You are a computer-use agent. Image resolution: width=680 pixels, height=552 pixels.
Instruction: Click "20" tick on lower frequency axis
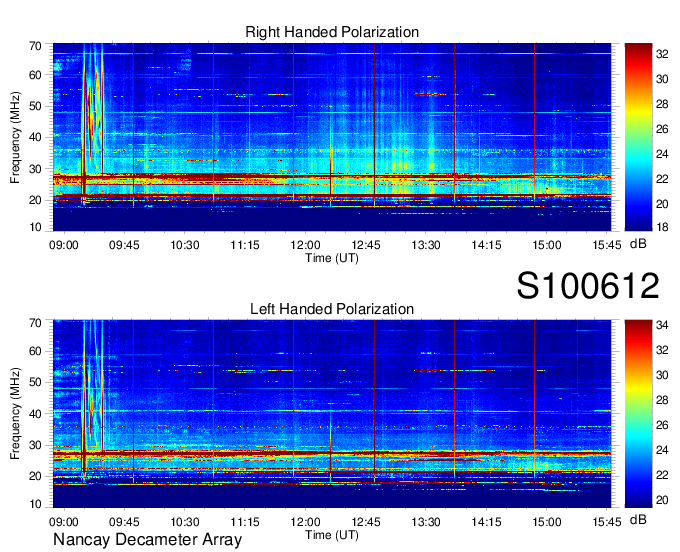click(x=35, y=477)
